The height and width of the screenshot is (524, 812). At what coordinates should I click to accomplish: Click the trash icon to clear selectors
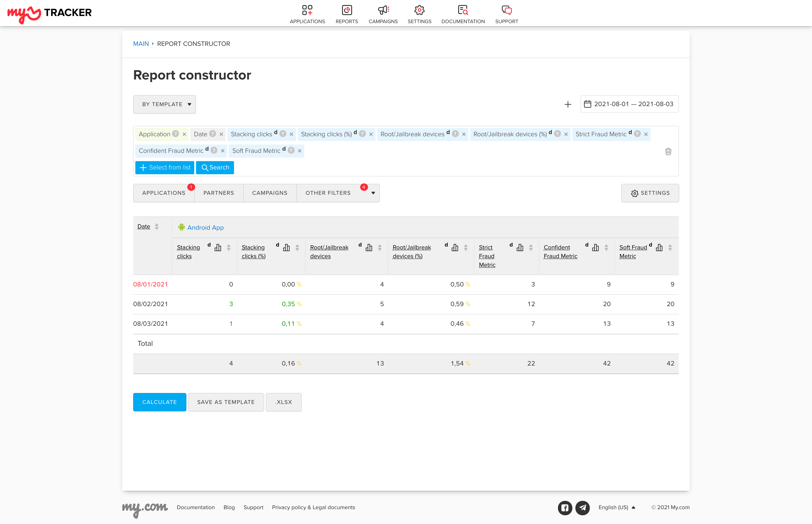pyautogui.click(x=668, y=152)
